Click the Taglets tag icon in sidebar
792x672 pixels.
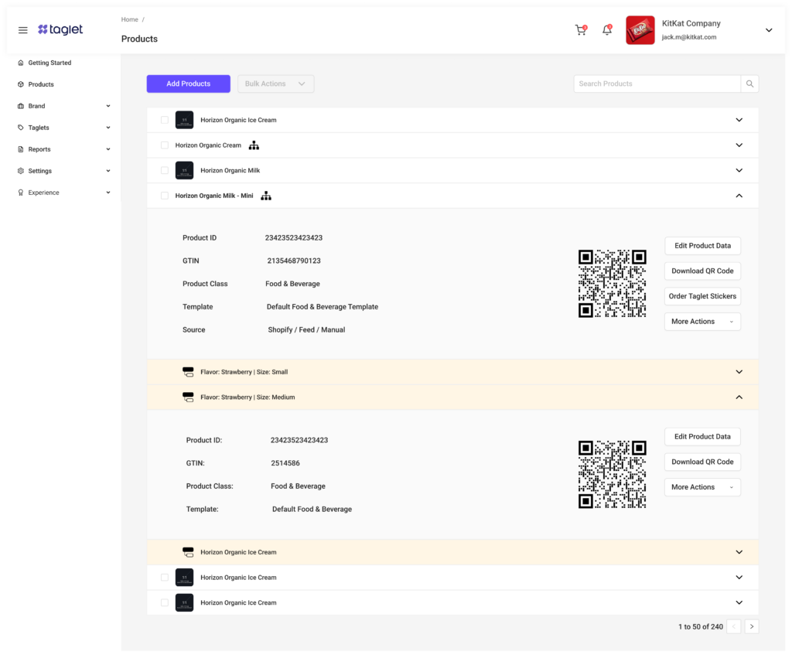point(21,128)
